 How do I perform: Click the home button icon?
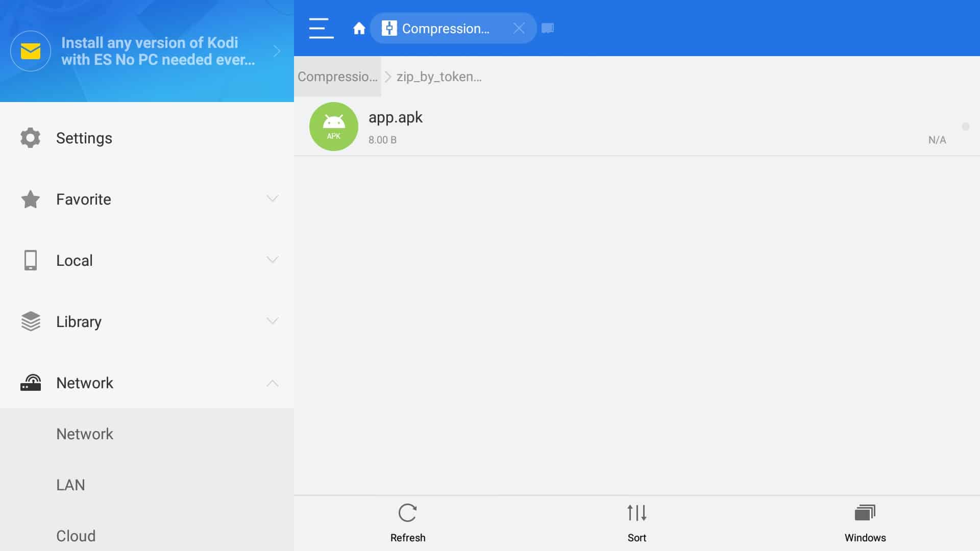point(359,28)
